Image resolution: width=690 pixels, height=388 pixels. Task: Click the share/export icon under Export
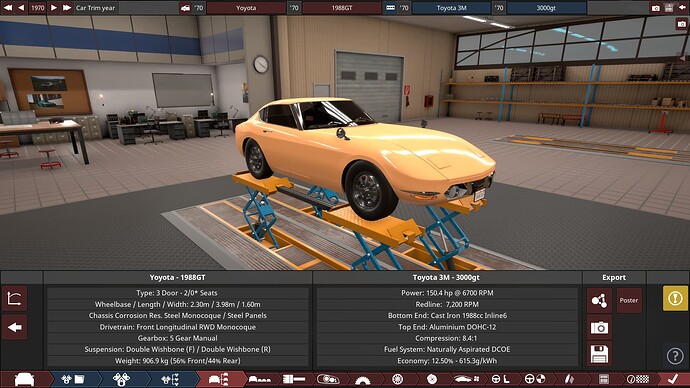pyautogui.click(x=599, y=300)
